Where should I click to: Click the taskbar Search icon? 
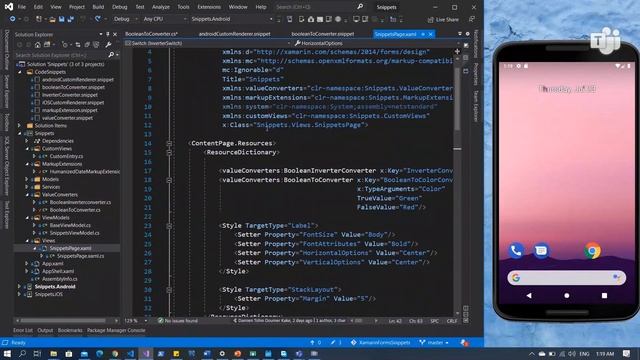pyautogui.click(x=22, y=353)
